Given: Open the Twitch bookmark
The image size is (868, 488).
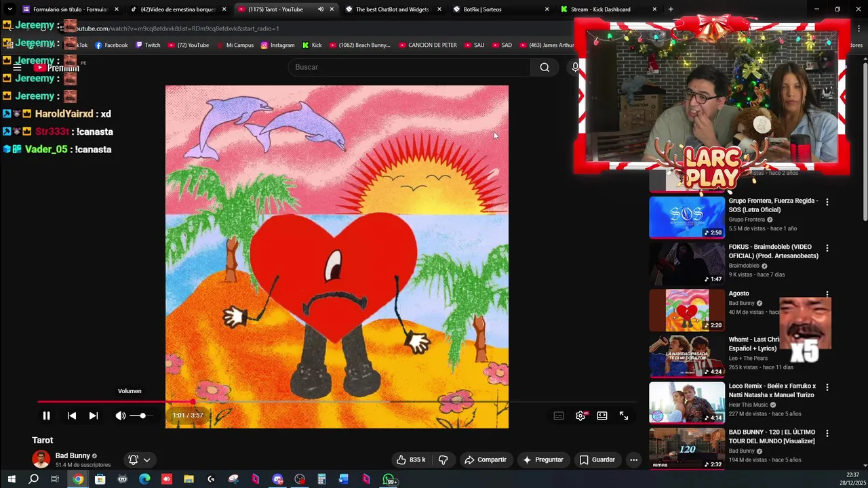Looking at the screenshot, I should 148,45.
